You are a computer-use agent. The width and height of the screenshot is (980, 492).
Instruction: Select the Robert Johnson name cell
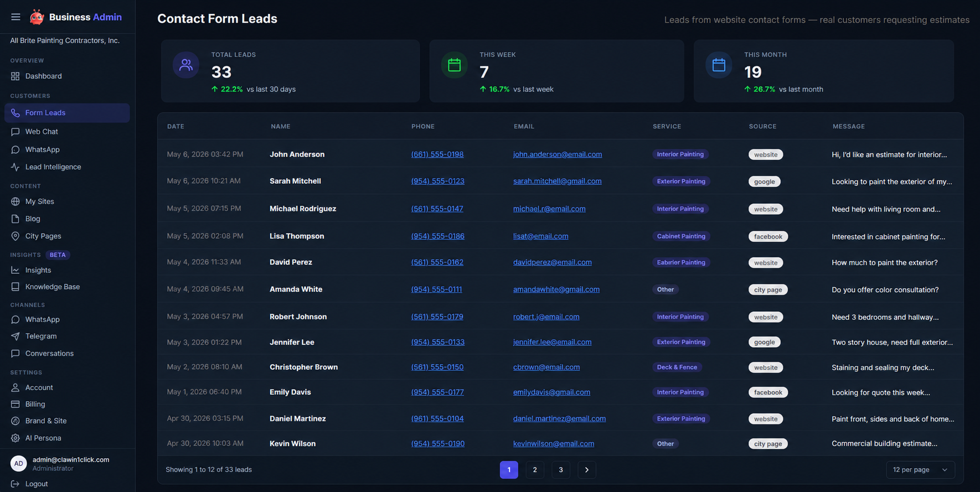pos(298,317)
